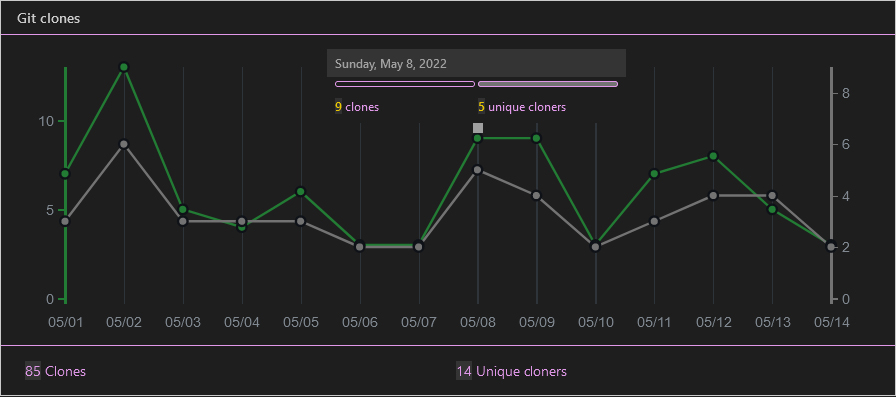Click green clones point on 05/01
Screen dimensions: 896x397
[x=65, y=174]
